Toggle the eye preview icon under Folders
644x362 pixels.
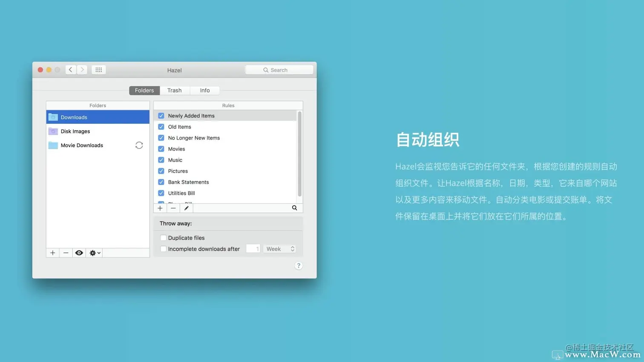click(79, 253)
